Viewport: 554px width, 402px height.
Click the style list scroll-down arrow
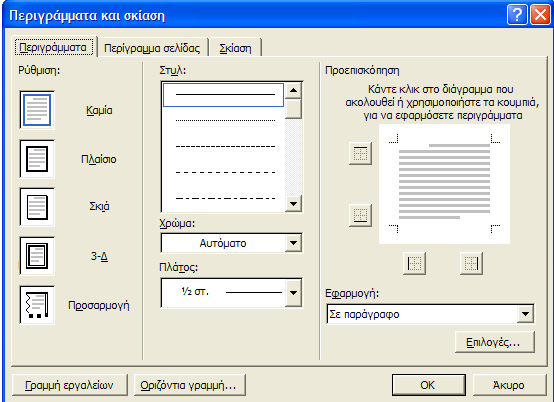(x=293, y=203)
